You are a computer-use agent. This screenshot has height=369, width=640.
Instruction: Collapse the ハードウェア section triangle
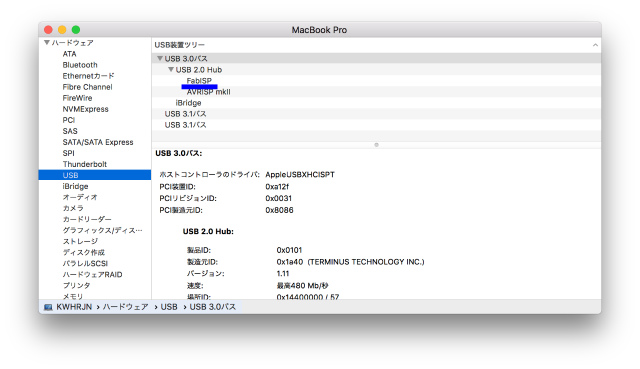pyautogui.click(x=47, y=42)
